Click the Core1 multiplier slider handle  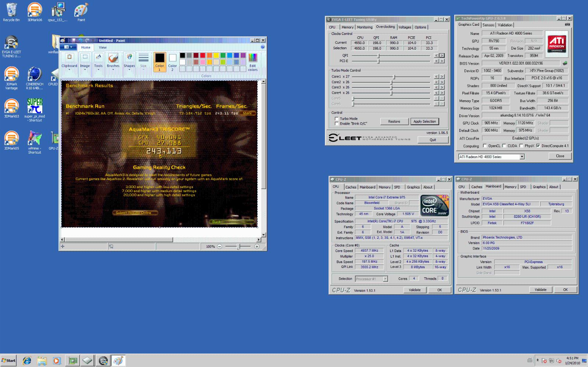click(x=394, y=77)
